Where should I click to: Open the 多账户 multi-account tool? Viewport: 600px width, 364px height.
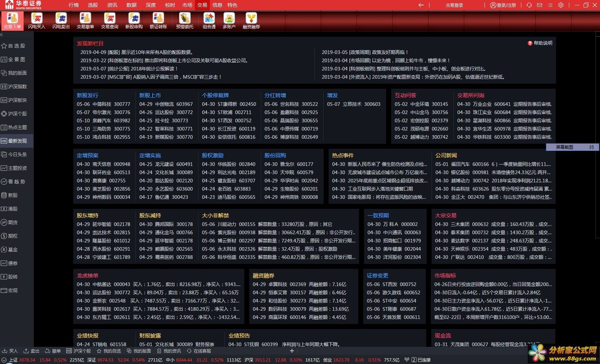tap(229, 20)
